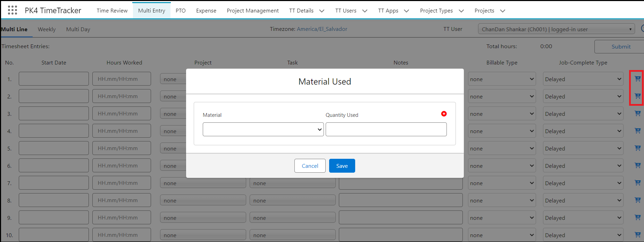Click the Start Date field in row 1
Viewport: 644px width, 242px height.
click(54, 79)
